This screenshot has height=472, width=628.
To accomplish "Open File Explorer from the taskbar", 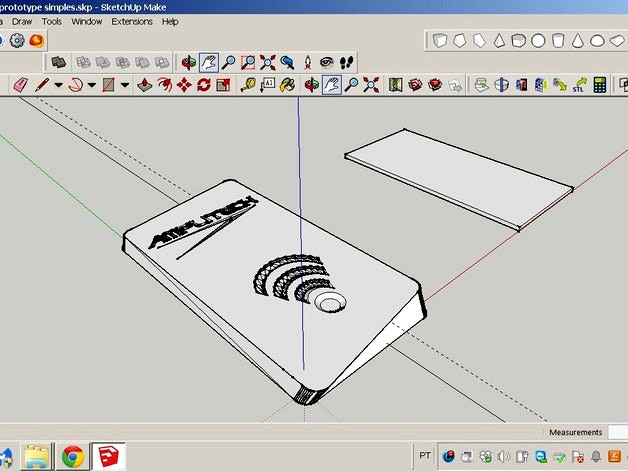I will pyautogui.click(x=37, y=457).
